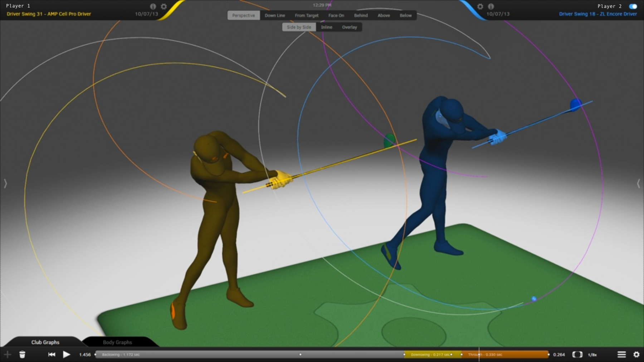Open Player 2 settings gear

click(480, 6)
